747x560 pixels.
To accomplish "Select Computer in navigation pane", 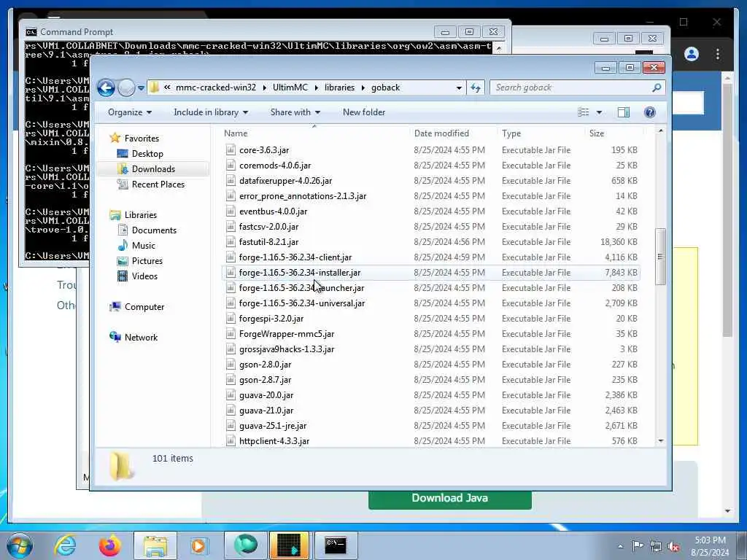I will point(144,307).
